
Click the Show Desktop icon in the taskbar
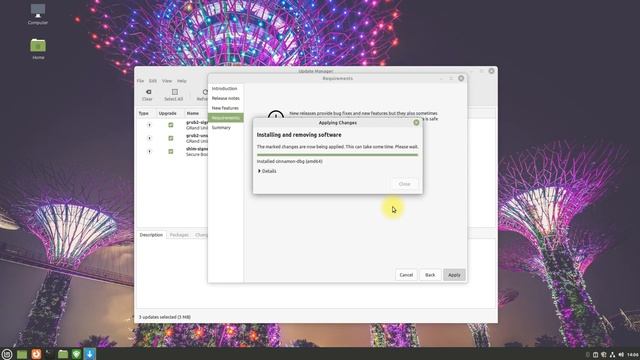click(22, 354)
